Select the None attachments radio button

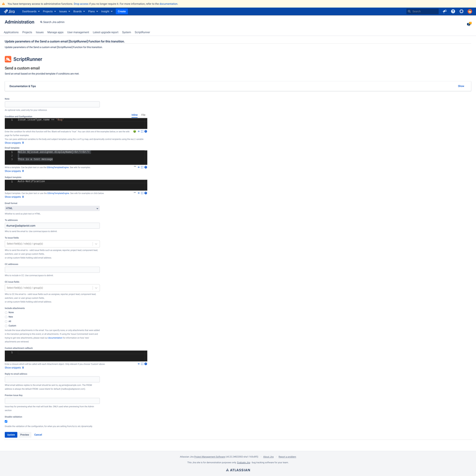(6, 312)
